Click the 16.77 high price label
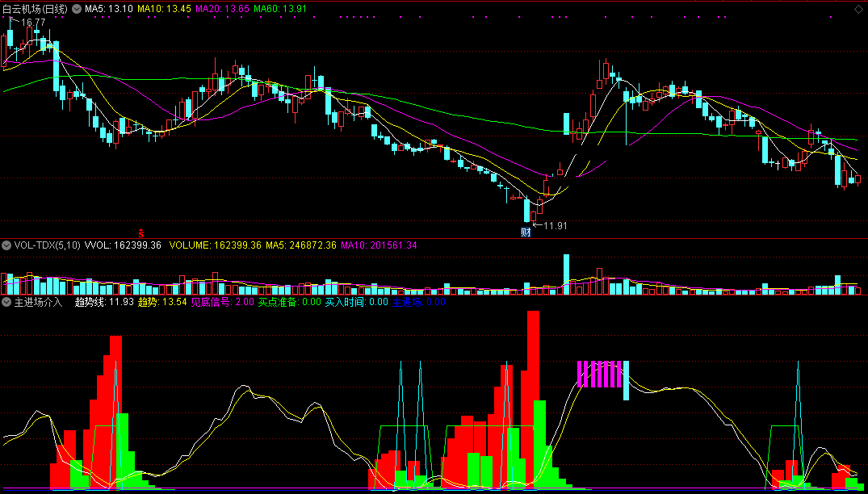The image size is (868, 494). tap(33, 22)
